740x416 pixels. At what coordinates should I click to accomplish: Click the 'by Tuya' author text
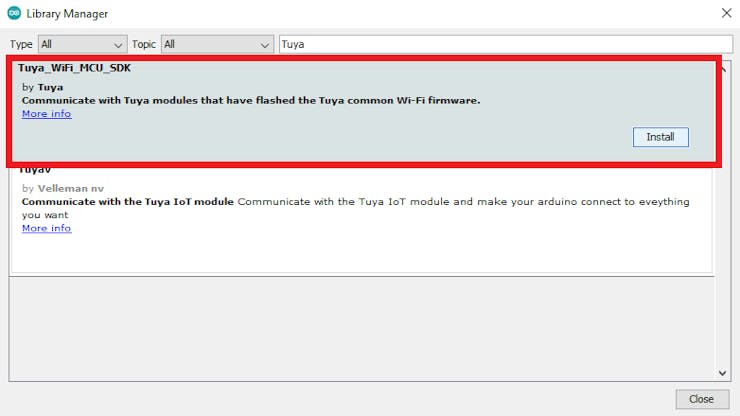pos(42,87)
